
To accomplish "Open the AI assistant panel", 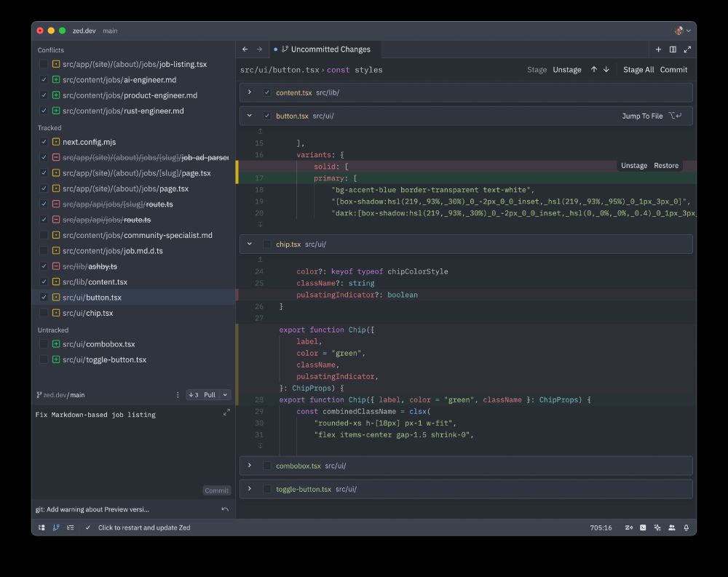I will coord(657,528).
